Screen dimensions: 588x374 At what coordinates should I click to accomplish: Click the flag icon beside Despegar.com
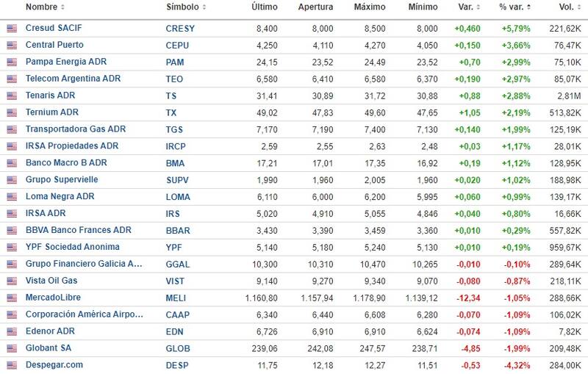pos(11,365)
